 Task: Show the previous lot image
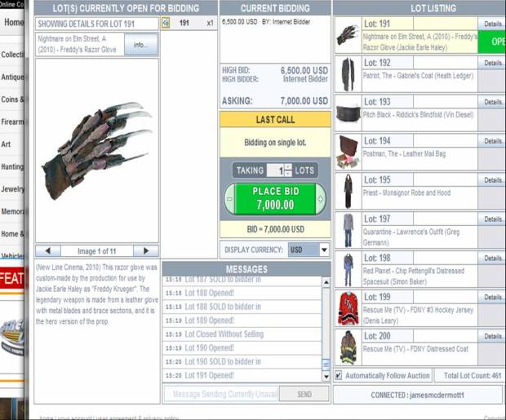47,251
